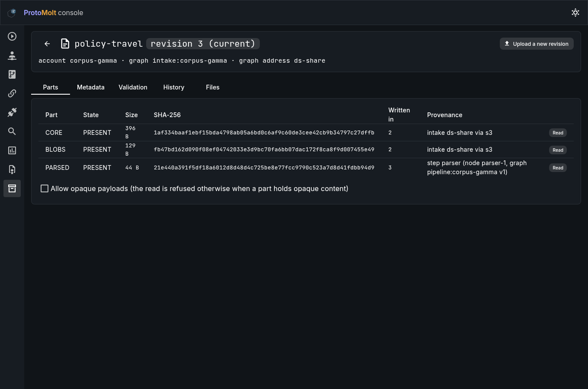Viewport: 588px width, 389px height.
Task: Open the person node sidebar icon
Action: [12, 55]
